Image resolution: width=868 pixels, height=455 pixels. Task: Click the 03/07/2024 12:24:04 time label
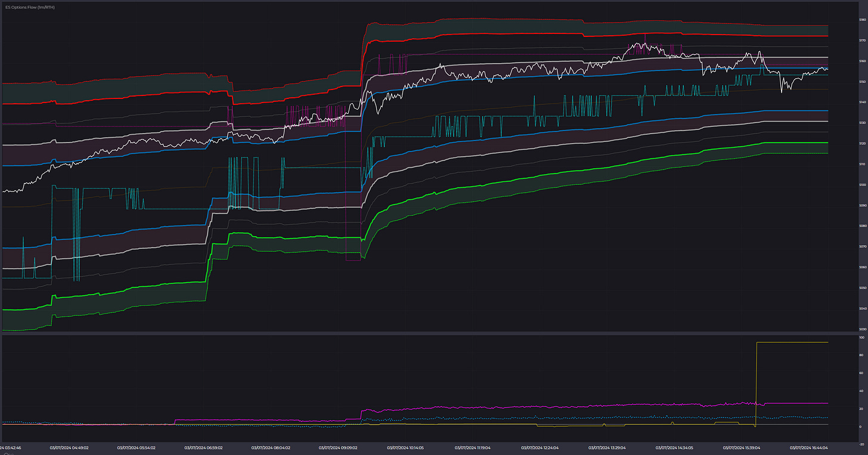[x=540, y=447]
